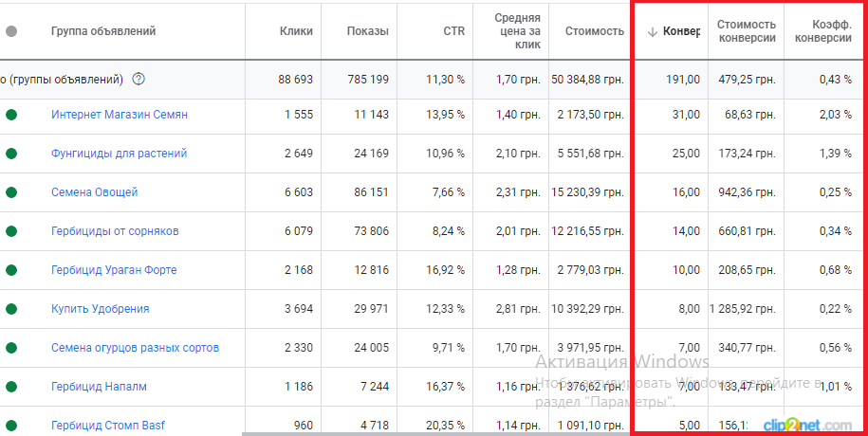Click green status dot for Интернет Магазин Семян

click(x=11, y=115)
